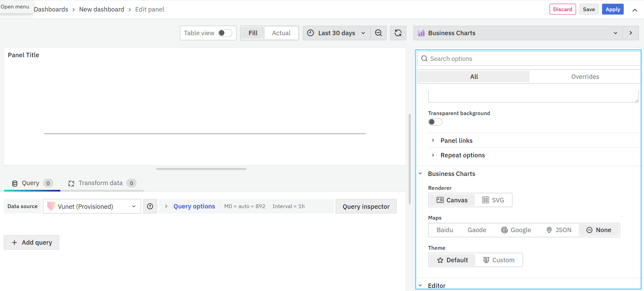Expand the Repeat options section

(462, 155)
